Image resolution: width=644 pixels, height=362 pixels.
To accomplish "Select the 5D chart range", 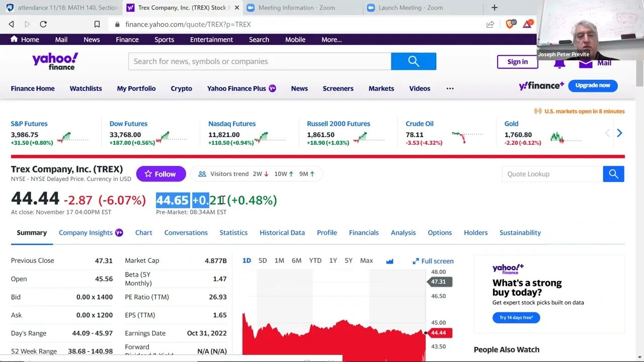I will point(263,260).
